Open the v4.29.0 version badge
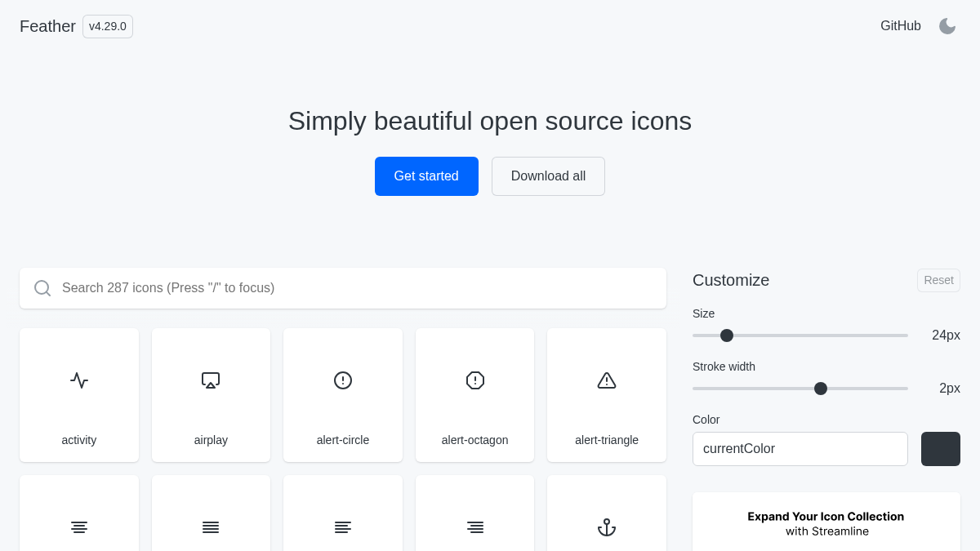Viewport: 980px width, 551px height. click(x=108, y=26)
